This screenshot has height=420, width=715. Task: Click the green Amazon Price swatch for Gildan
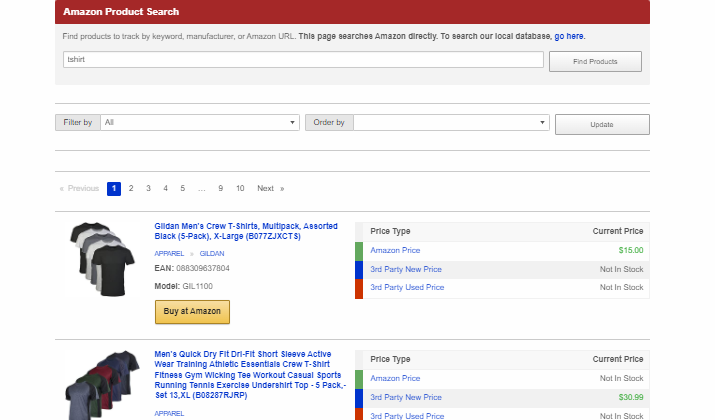point(359,251)
